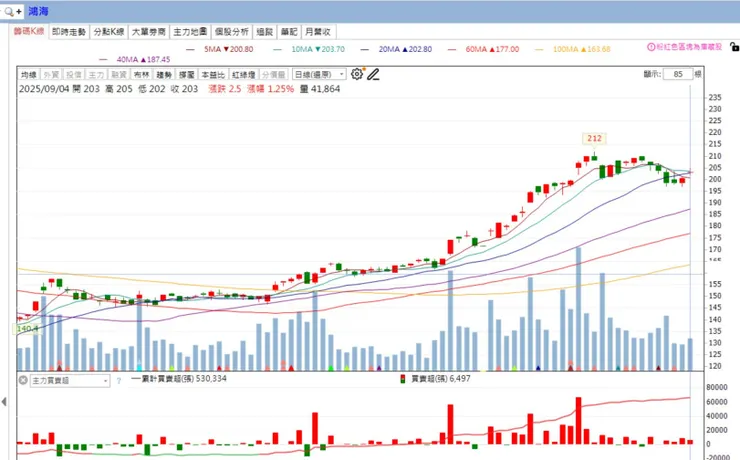The height and width of the screenshot is (460, 740).
Task: Click the 漲跌 2.5 value text
Action: [x=225, y=89]
